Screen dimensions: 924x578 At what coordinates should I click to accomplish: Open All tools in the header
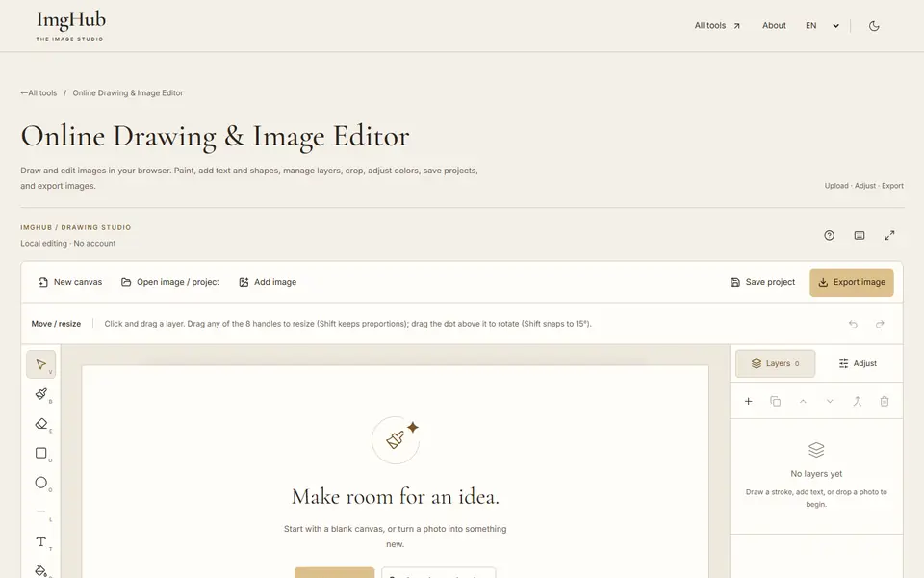tap(717, 26)
